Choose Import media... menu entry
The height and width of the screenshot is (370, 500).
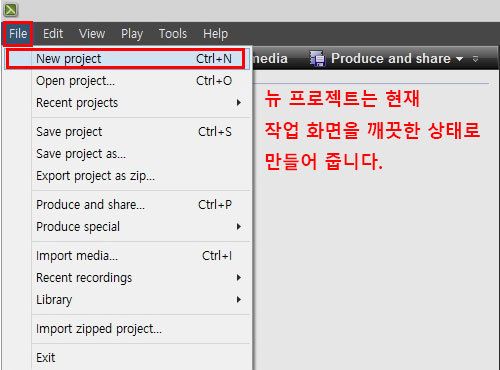click(127, 256)
